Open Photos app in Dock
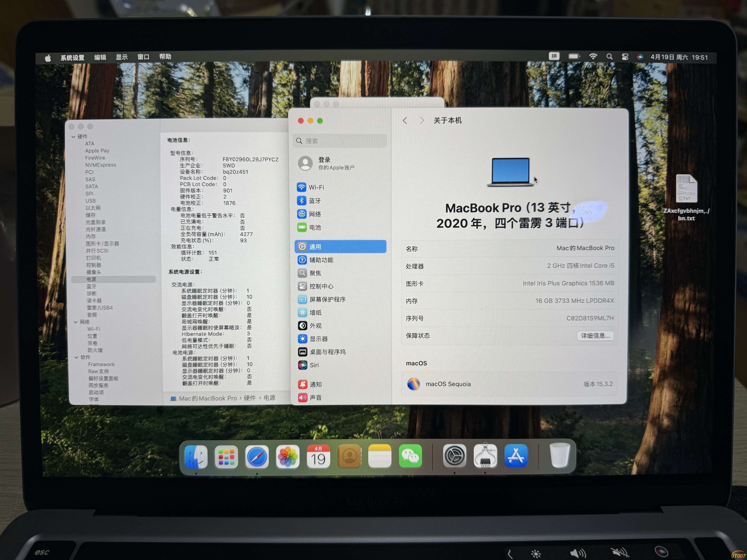Image resolution: width=747 pixels, height=560 pixels. (x=288, y=457)
